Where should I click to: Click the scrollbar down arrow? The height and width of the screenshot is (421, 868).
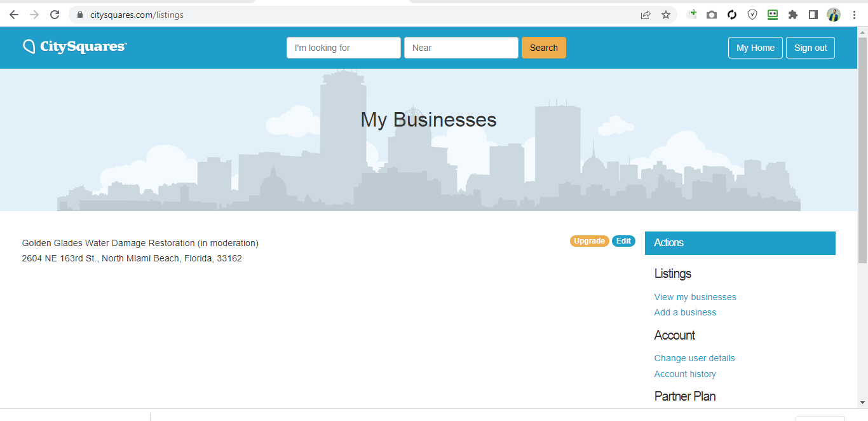[862, 403]
